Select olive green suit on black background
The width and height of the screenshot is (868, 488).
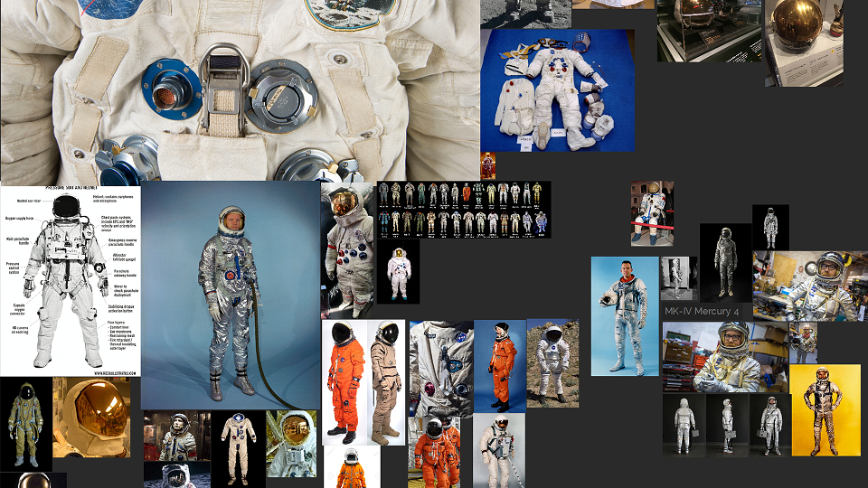point(25,425)
